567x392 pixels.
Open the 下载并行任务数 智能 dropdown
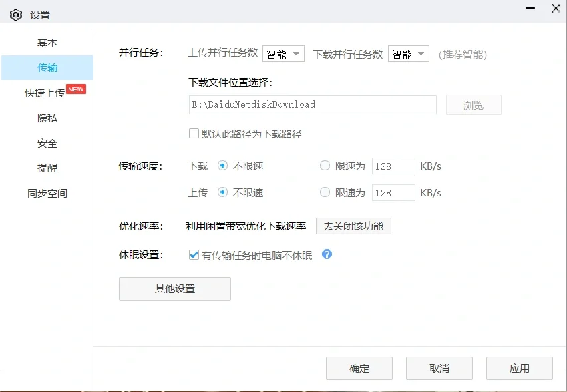click(x=408, y=54)
